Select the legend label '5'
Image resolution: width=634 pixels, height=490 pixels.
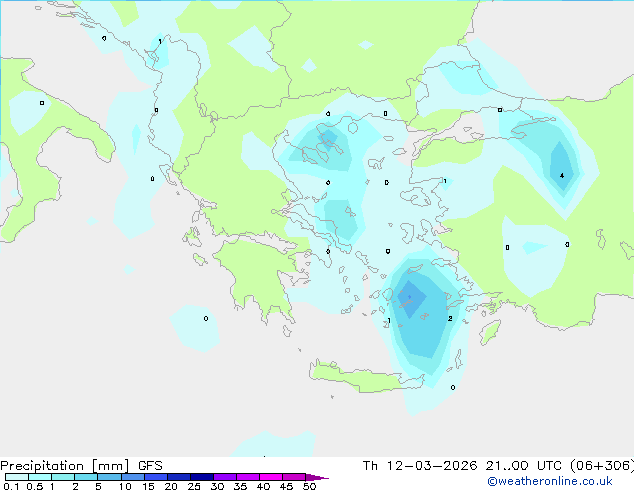point(98,486)
